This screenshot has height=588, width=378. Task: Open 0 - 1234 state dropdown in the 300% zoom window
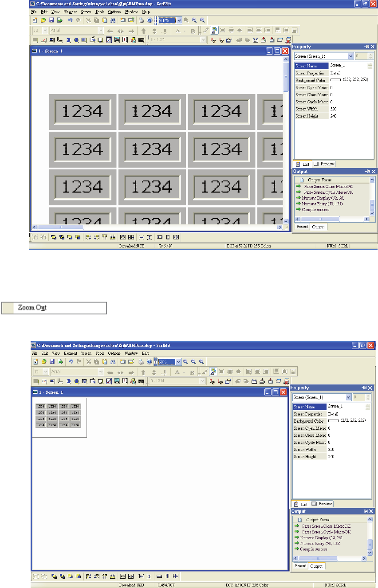[x=204, y=40]
